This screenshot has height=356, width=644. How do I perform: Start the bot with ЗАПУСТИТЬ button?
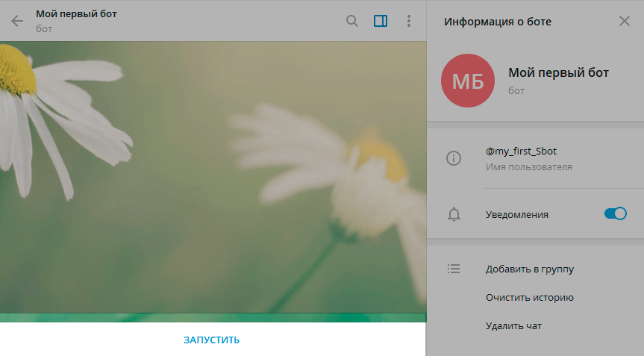(x=211, y=340)
